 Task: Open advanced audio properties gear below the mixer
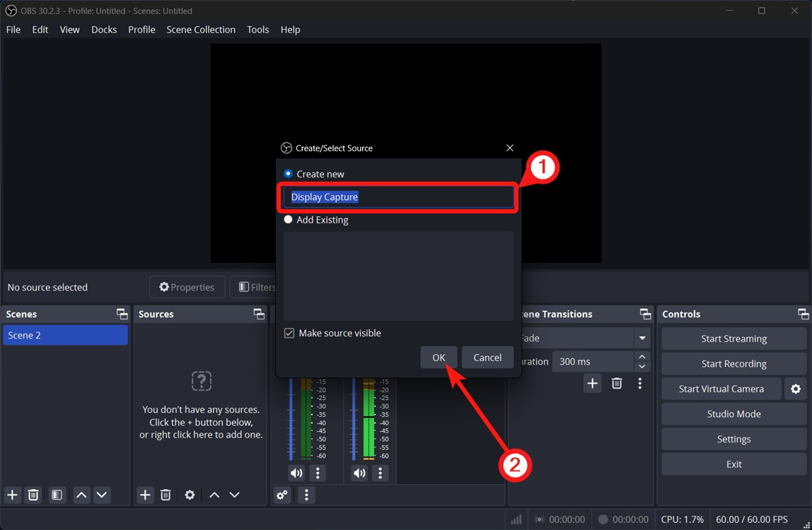tap(282, 495)
